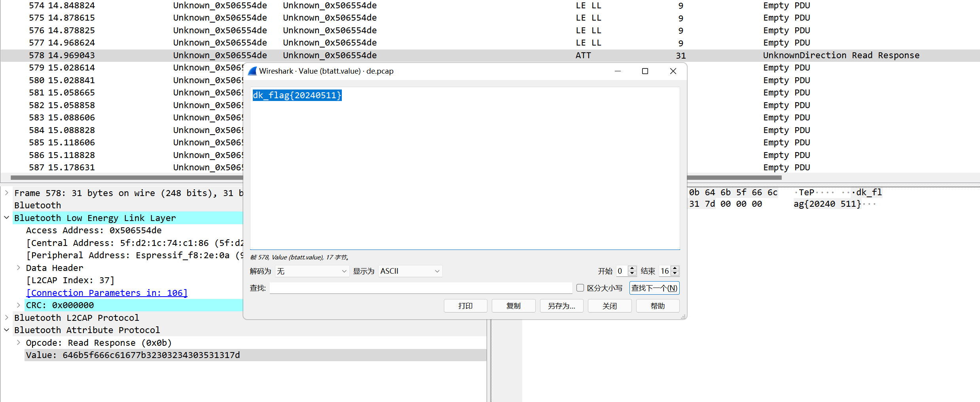Expand the Data Header node
980x402 pixels.
(x=19, y=268)
